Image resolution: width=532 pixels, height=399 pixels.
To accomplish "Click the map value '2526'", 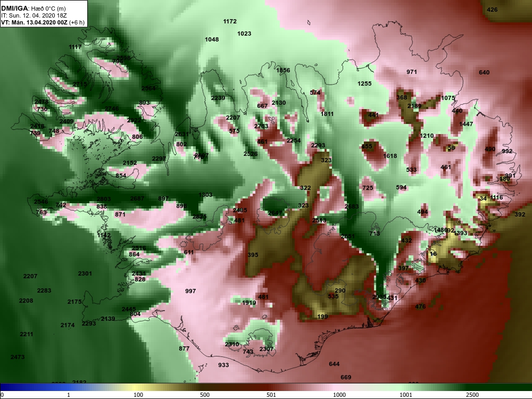I will pos(251,154).
